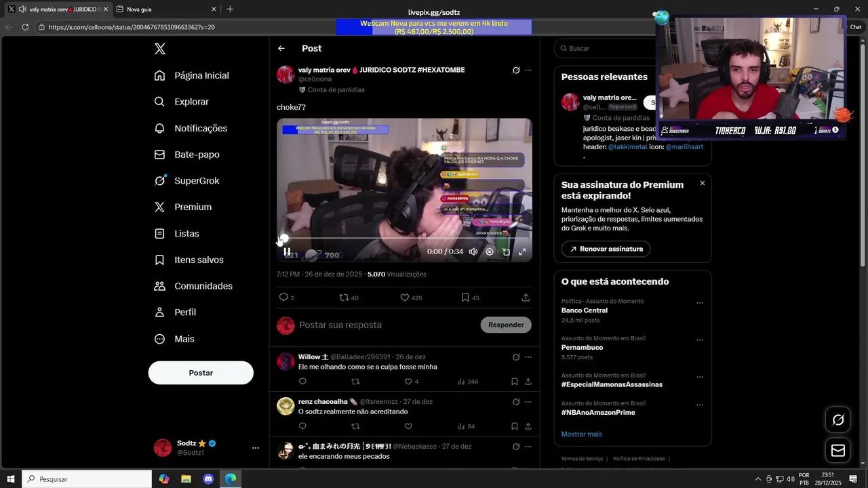Open the Sodtz account options menu
Screen dimensions: 868x488
click(x=256, y=448)
